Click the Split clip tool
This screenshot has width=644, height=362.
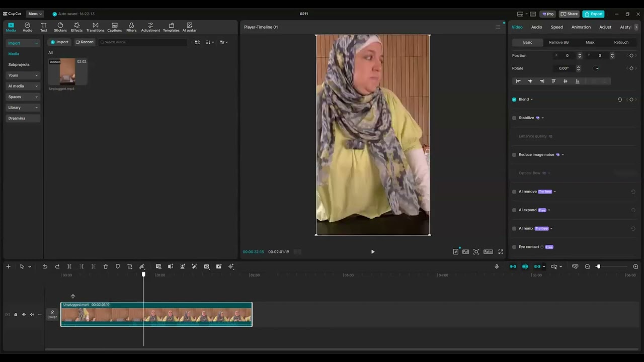click(x=69, y=266)
